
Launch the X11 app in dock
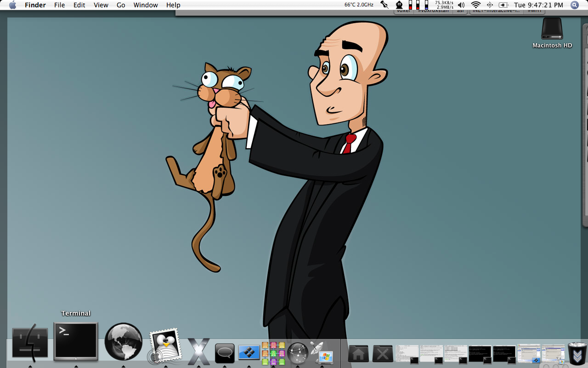pos(198,352)
